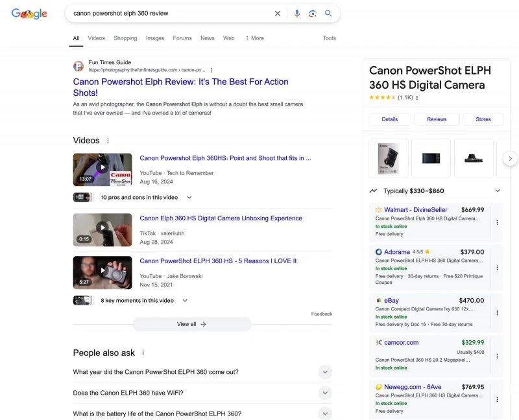Expand Does the Canon ELPH 360 have WiFi

tap(202, 393)
